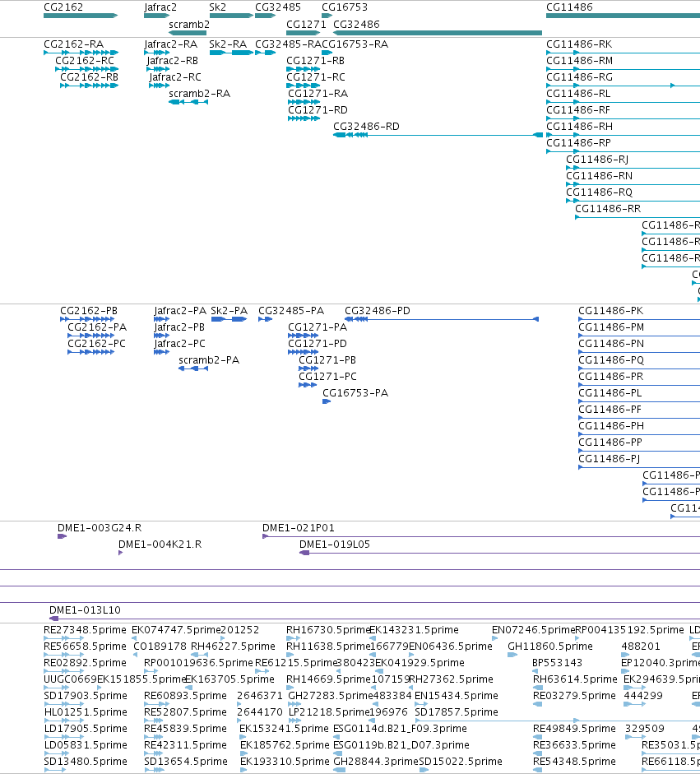Select transcript CG1271-RD
The image size is (700, 774).
[x=304, y=118]
